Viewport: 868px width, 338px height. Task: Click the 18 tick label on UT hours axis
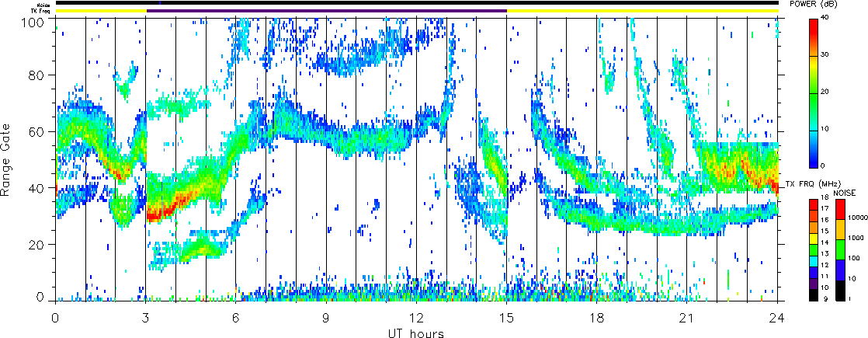tap(597, 318)
